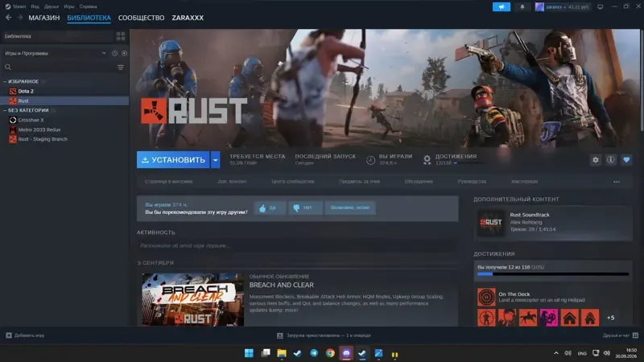Screen dimensions: 644x362
Task: Open On The Deck achievement icon
Action: click(x=486, y=297)
